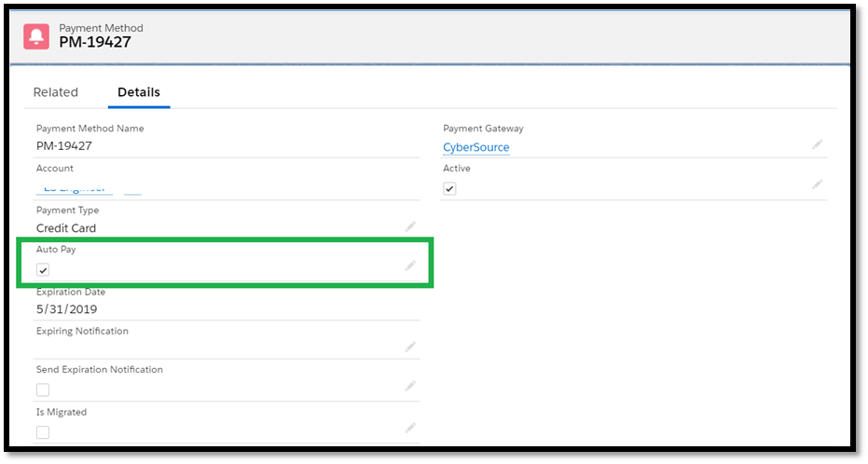
Task: Click the Credit Card payment type value
Action: [x=66, y=228]
